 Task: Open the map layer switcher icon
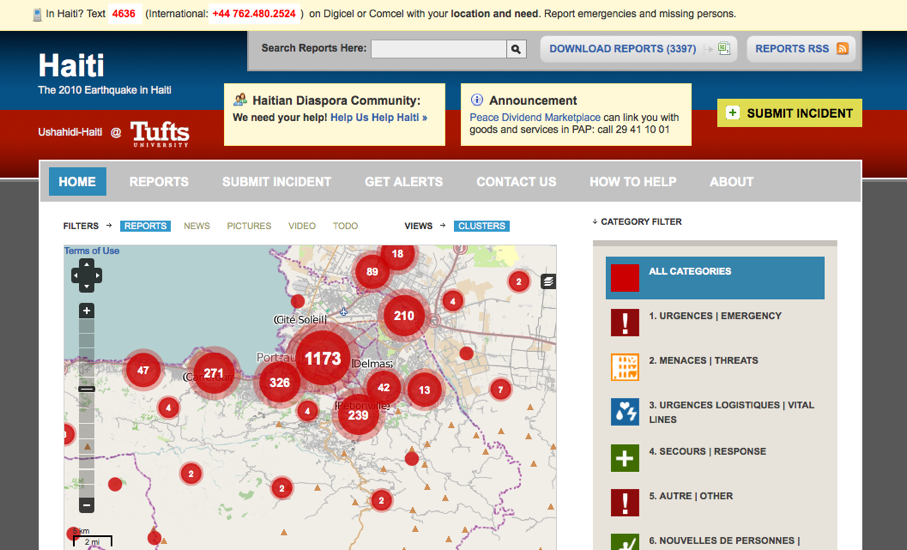(548, 282)
